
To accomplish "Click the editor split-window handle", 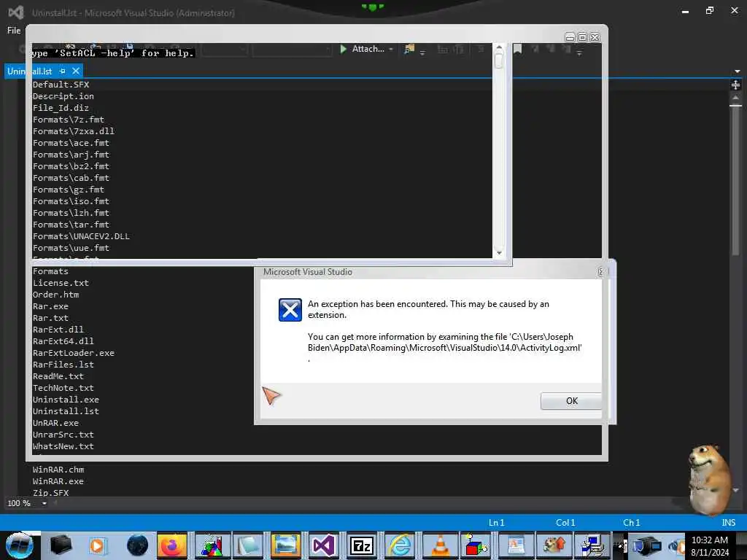I will tap(735, 85).
